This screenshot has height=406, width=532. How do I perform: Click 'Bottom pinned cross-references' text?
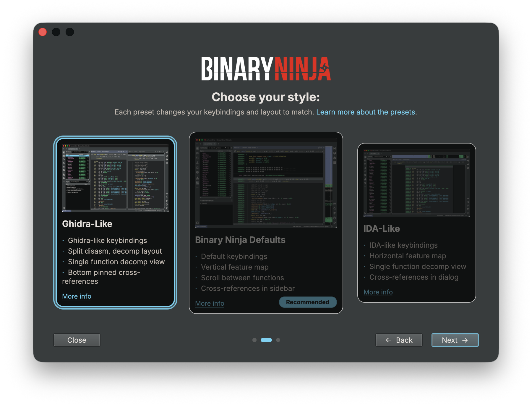tap(101, 277)
